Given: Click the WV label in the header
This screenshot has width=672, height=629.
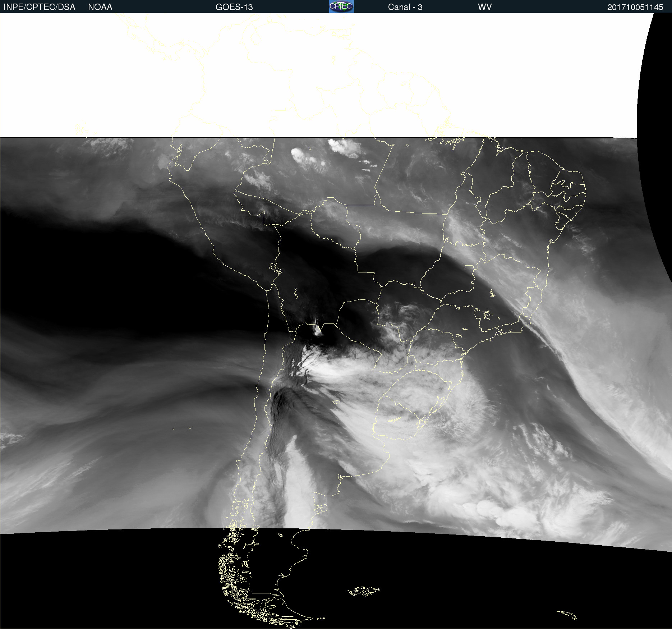Looking at the screenshot, I should pyautogui.click(x=485, y=7).
